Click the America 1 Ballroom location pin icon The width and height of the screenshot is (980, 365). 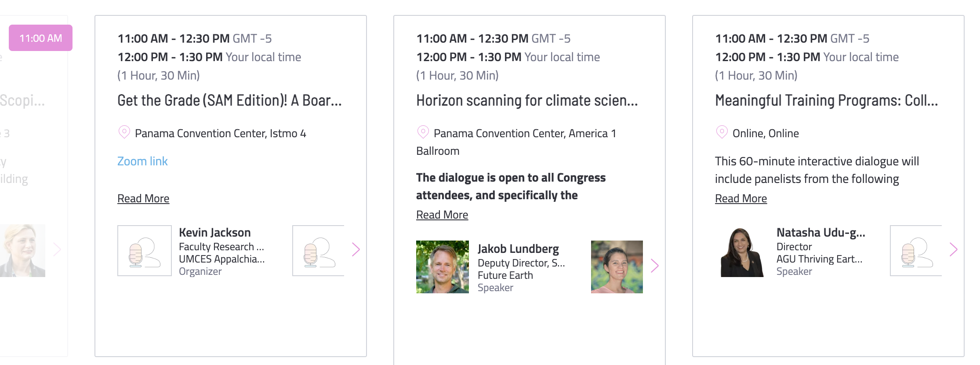(423, 132)
